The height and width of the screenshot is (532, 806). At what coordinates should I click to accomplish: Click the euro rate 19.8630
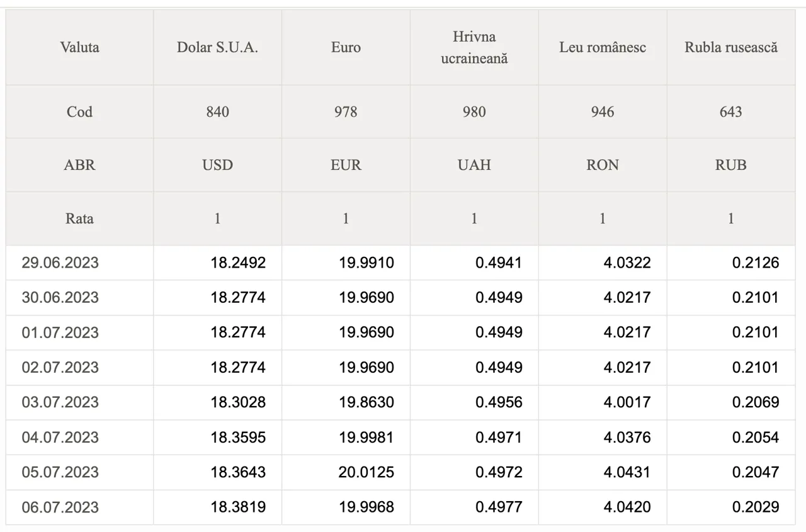[x=366, y=402]
